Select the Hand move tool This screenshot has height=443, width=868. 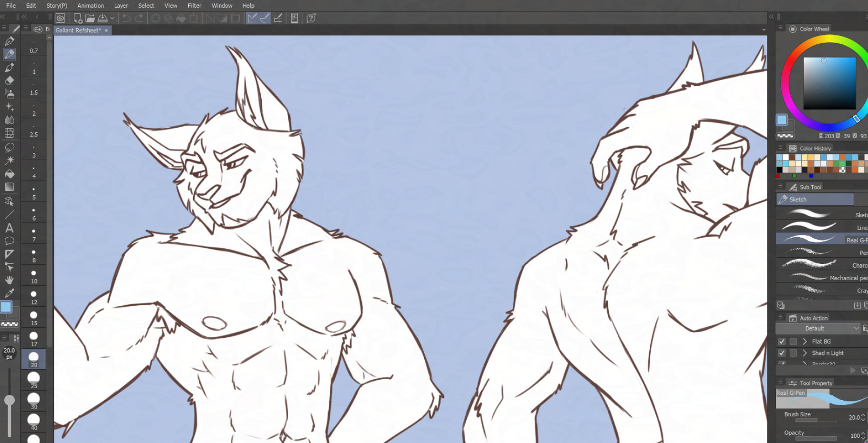coord(10,280)
